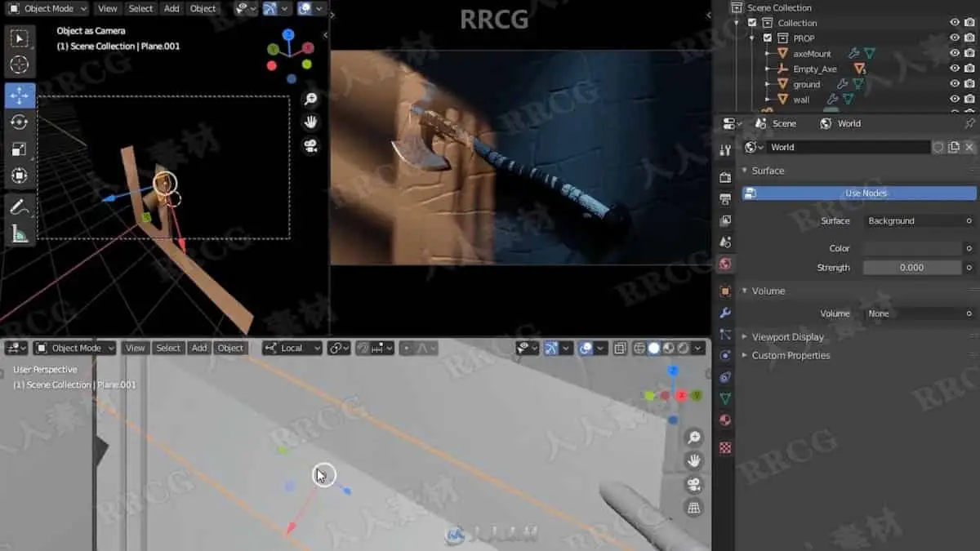This screenshot has height=551, width=980.
Task: Hide ground object in viewport
Action: [x=954, y=83]
